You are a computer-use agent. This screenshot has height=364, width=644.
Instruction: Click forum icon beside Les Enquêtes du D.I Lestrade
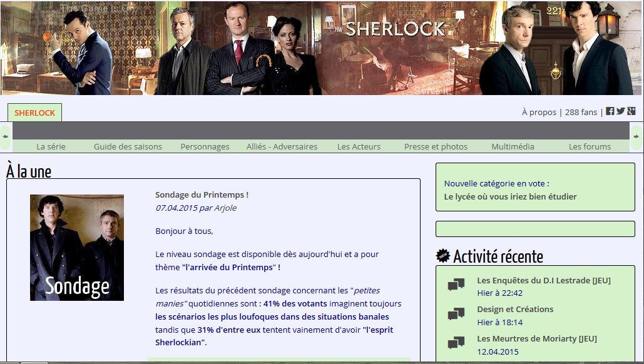456,285
